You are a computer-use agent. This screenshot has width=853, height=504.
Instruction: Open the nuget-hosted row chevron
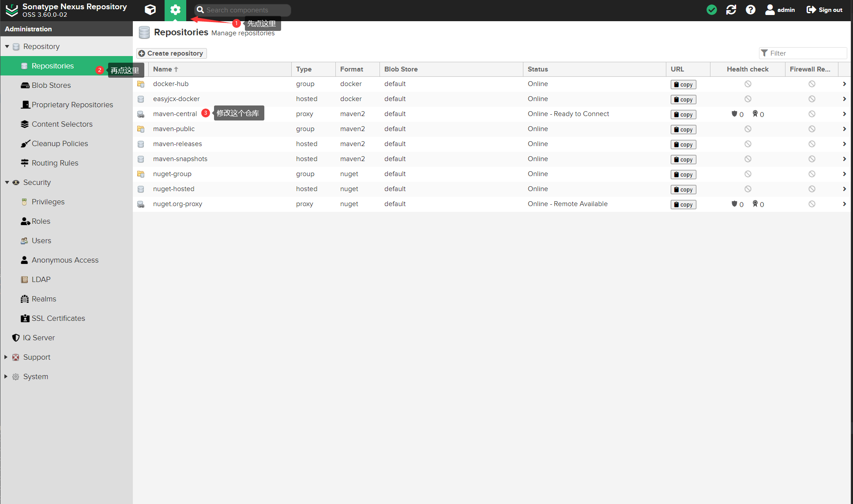point(844,189)
